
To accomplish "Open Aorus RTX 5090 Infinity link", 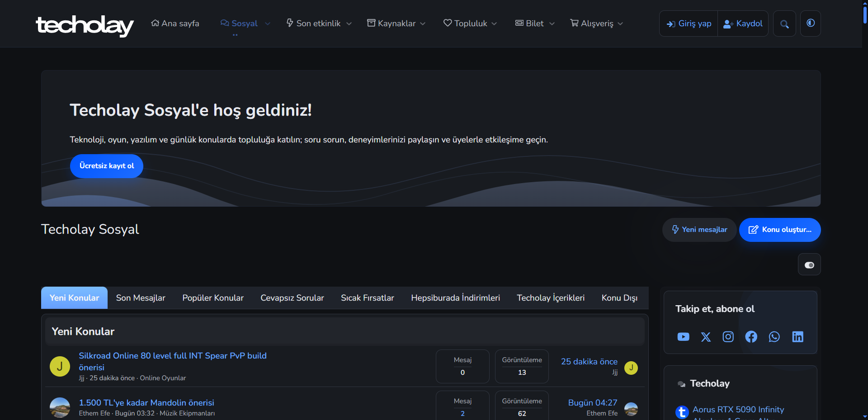I will click(x=738, y=409).
